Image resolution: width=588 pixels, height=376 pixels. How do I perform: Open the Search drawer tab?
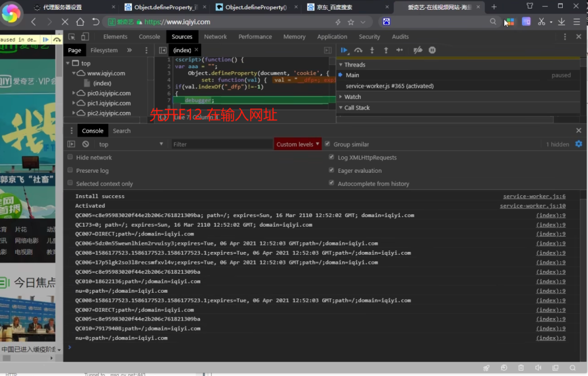(x=122, y=131)
